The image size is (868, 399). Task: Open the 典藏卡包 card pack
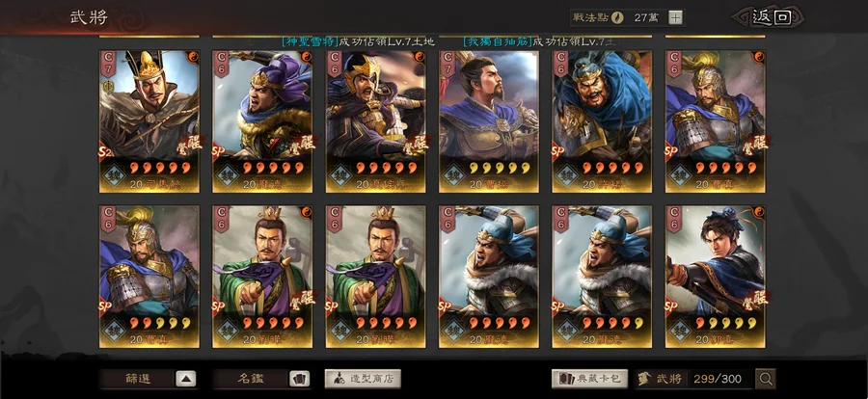pyautogui.click(x=589, y=379)
